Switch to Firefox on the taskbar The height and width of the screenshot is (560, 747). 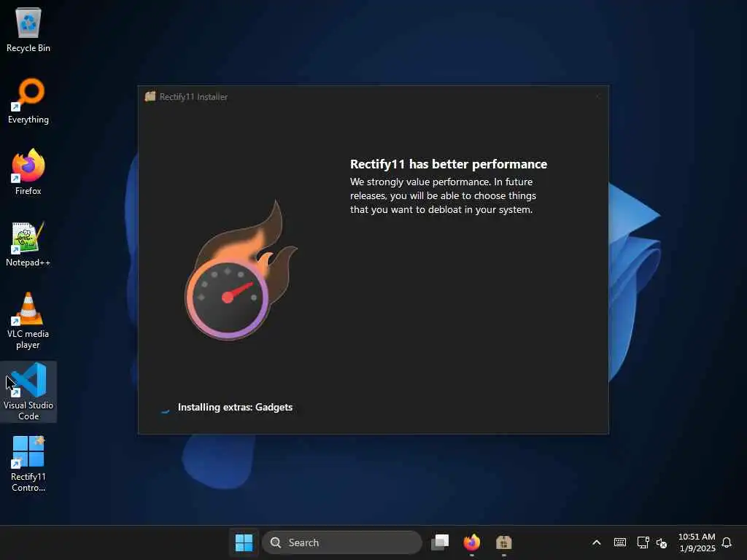(472, 542)
